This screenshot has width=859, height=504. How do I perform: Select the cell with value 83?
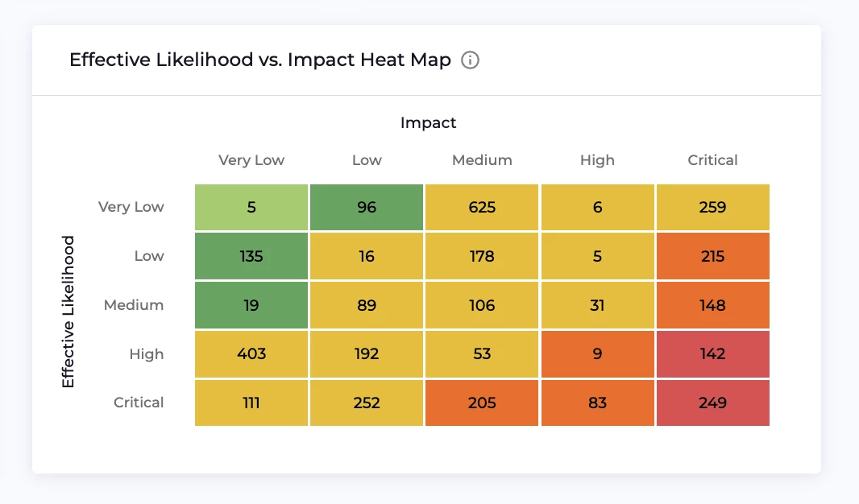597,403
